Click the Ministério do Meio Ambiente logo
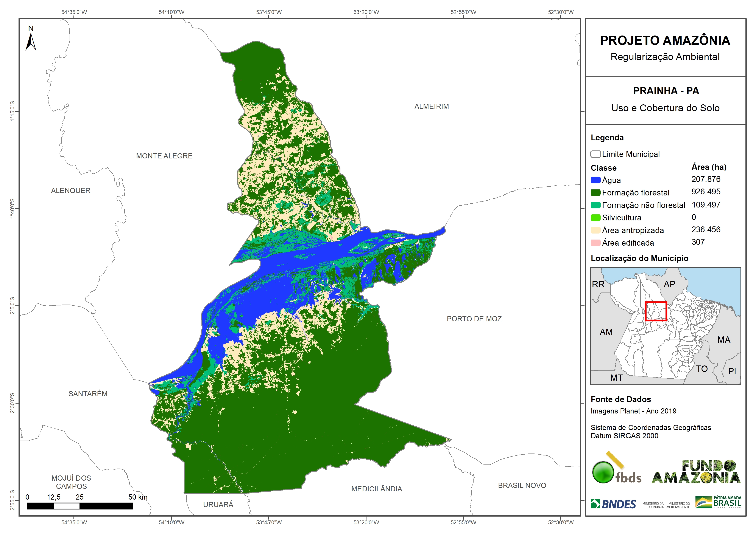The image size is (756, 534). click(678, 505)
